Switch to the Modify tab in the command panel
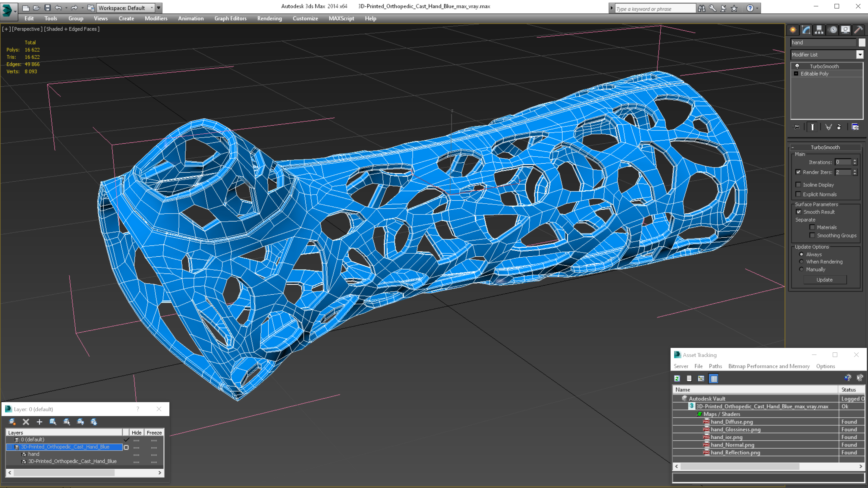868x488 pixels. tap(806, 30)
